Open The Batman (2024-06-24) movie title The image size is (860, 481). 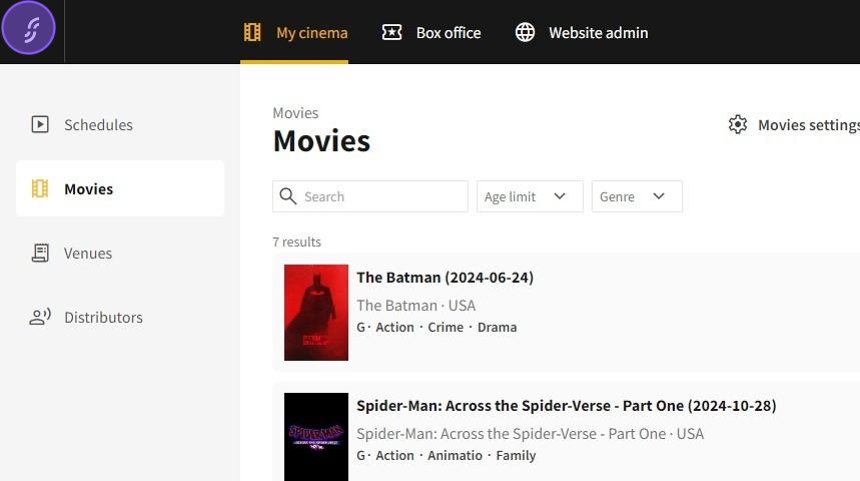(445, 278)
